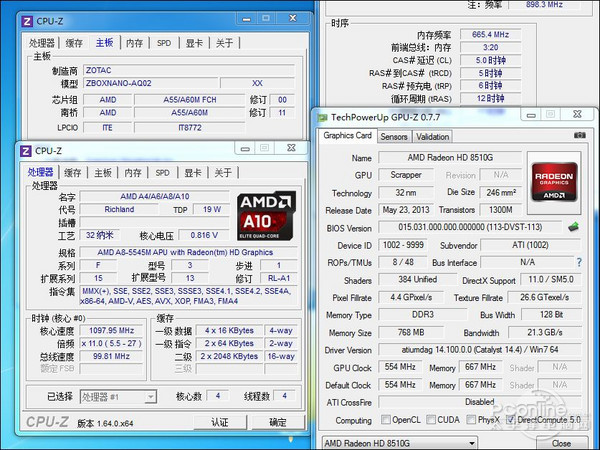Image resolution: width=600 pixels, height=450 pixels.
Task: Click the Radeon Graphics logo in GPU-Z
Action: 554,182
